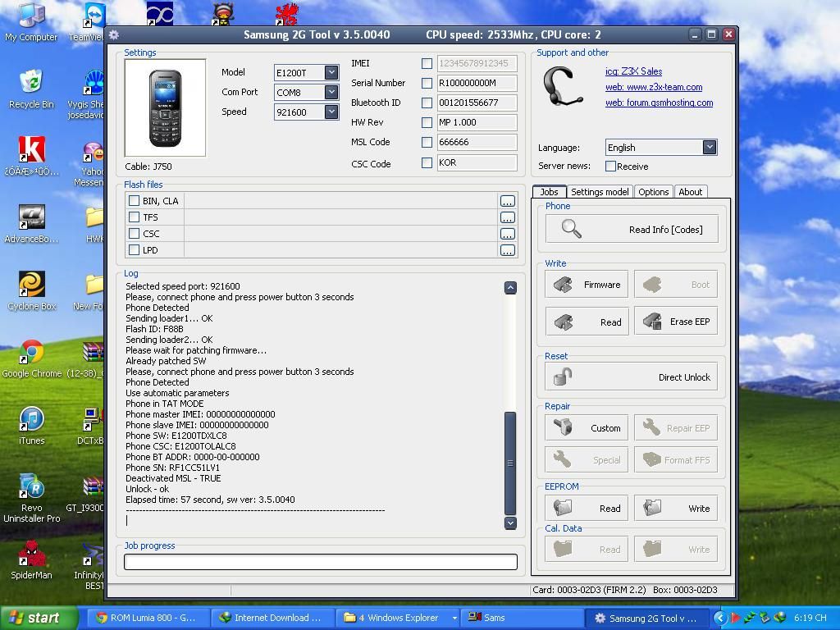This screenshot has width=840, height=630.
Task: Click the E1200T phone picture
Action: [x=165, y=107]
